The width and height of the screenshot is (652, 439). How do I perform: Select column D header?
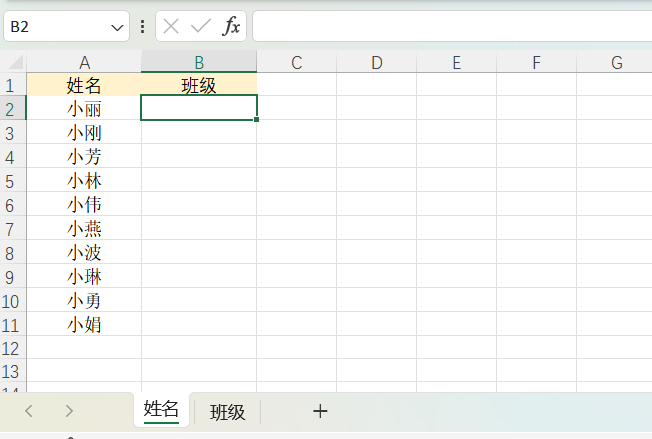(377, 63)
